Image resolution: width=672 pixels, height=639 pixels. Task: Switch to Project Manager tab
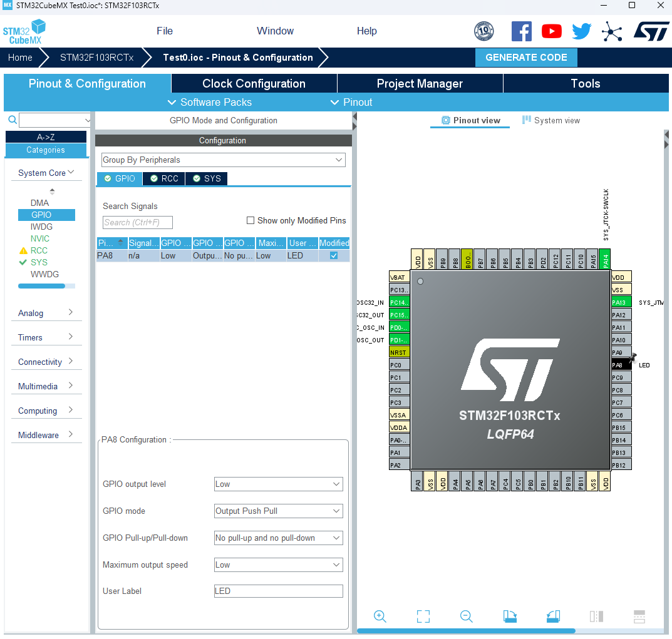tap(420, 83)
